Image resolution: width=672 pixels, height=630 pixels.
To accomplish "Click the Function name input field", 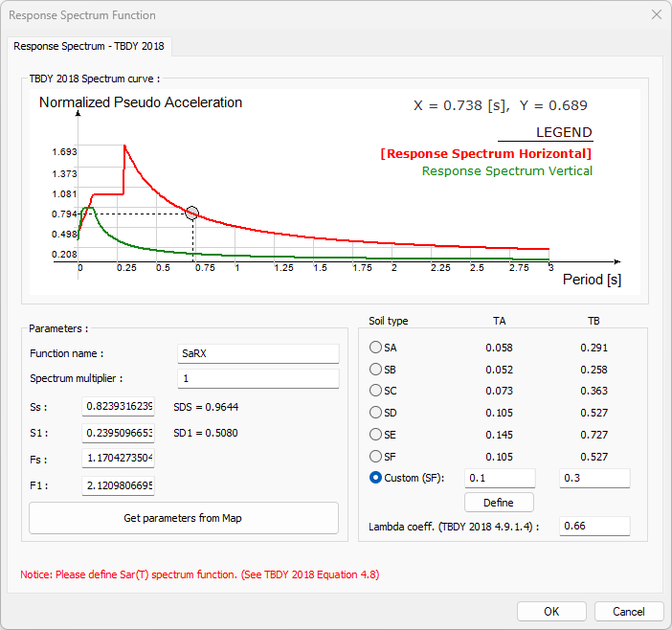I will (258, 354).
